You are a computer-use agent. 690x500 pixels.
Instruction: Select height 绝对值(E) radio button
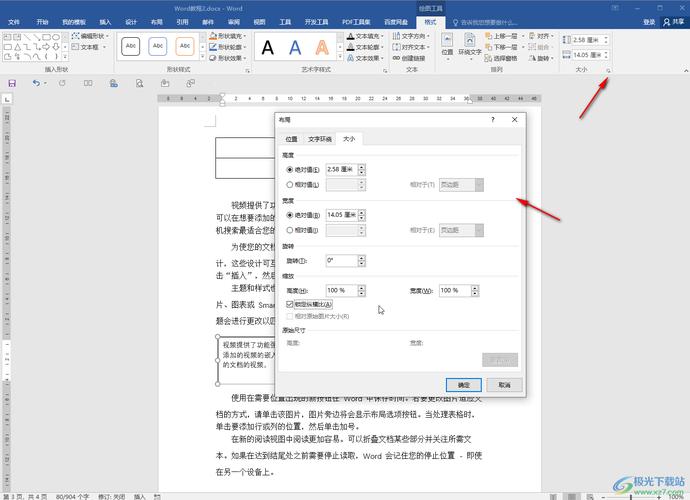coord(289,169)
